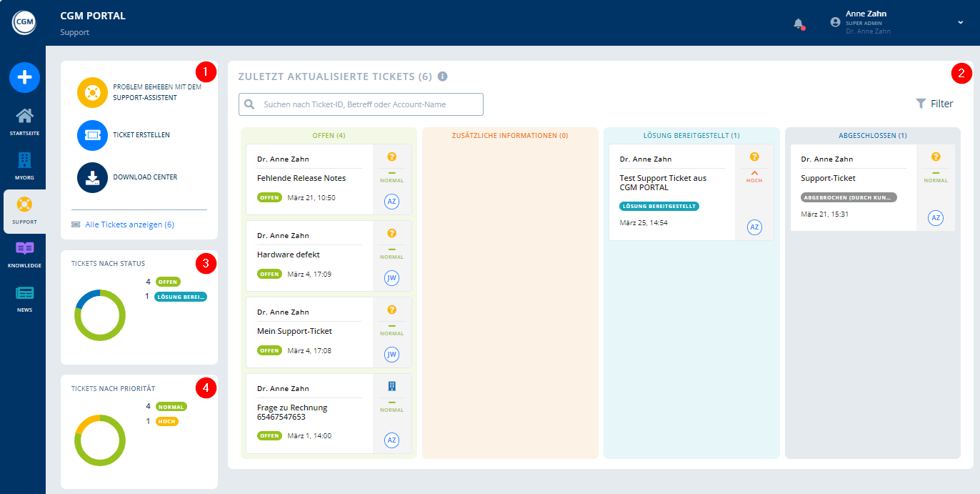Click AZ avatar on Test Support Ticket card
980x494 pixels.
coord(754,227)
